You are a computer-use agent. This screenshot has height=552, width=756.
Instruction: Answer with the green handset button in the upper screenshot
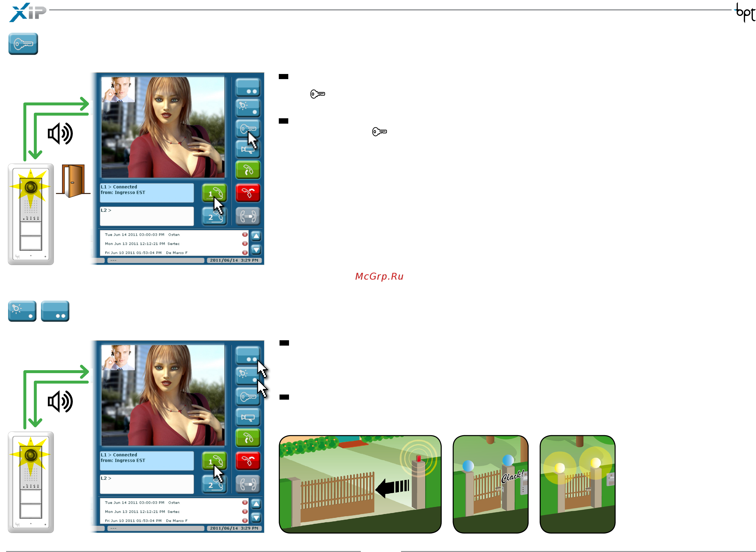[x=248, y=170]
